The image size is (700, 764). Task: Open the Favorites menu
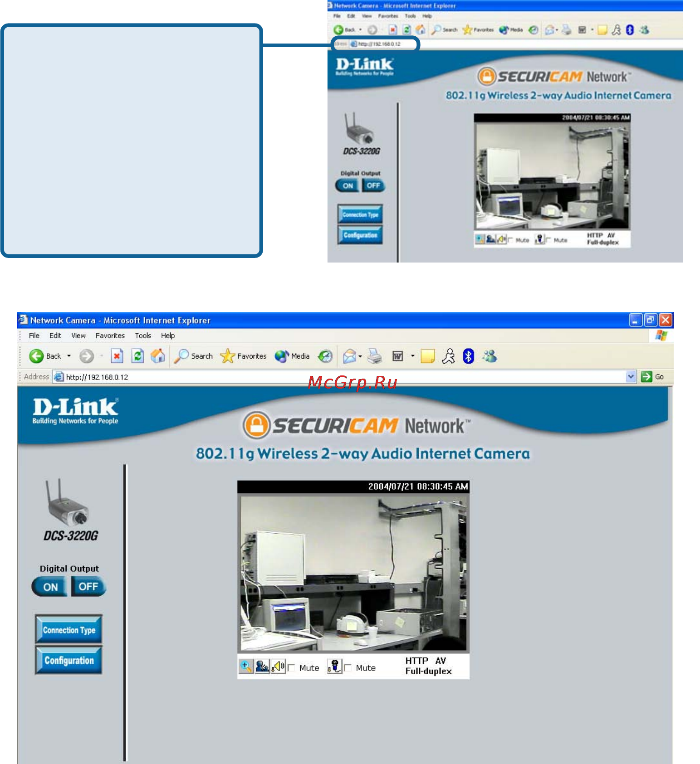pos(110,336)
